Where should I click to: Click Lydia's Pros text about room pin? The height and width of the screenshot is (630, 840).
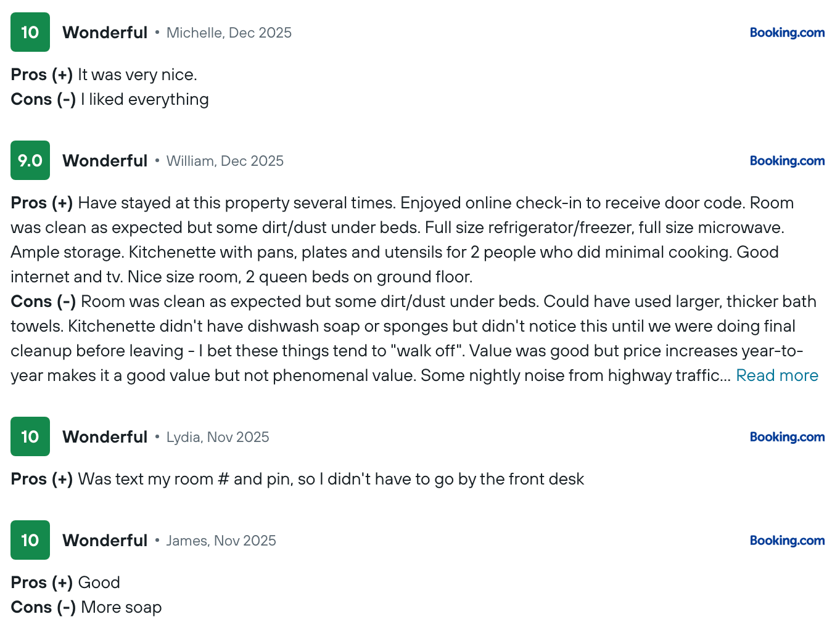coord(331,479)
